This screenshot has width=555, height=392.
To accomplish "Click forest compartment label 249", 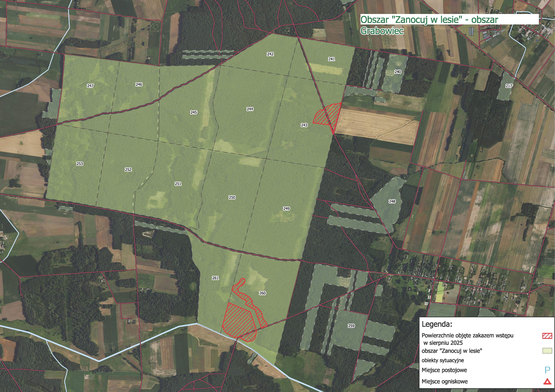I will (x=286, y=208).
